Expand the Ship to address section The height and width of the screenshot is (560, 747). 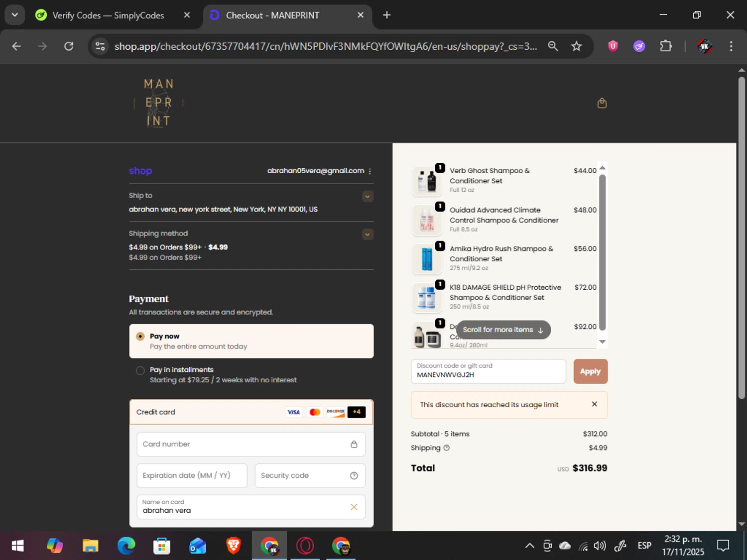[x=368, y=196]
